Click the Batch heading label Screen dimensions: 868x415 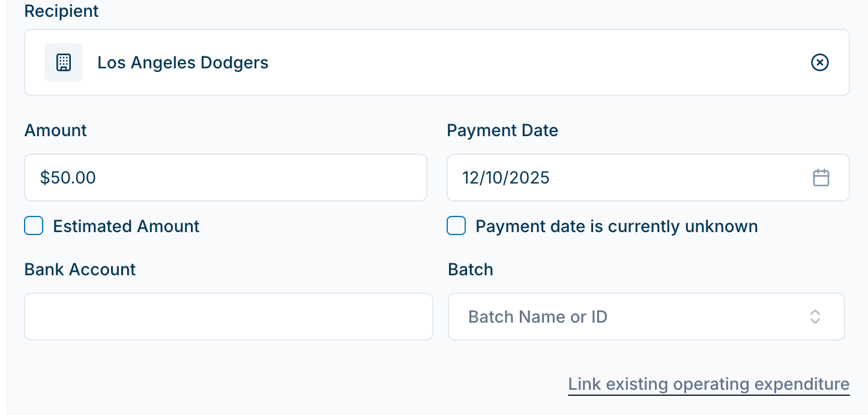(x=470, y=269)
